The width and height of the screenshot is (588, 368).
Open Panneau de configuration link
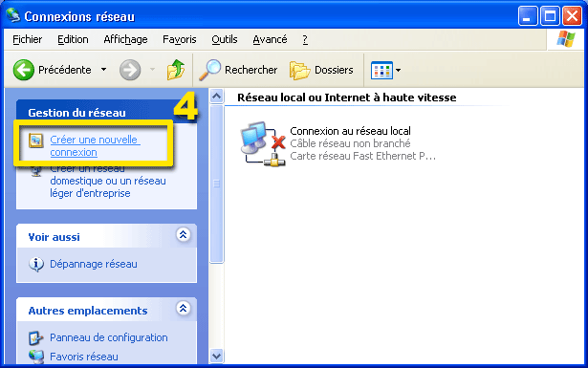(x=109, y=337)
